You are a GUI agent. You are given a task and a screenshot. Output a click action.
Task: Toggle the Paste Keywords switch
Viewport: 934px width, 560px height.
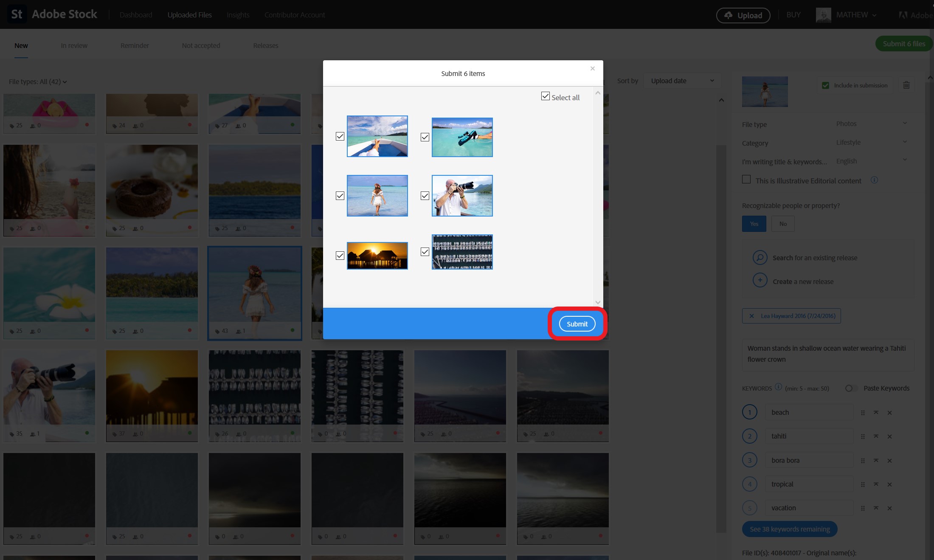point(851,388)
